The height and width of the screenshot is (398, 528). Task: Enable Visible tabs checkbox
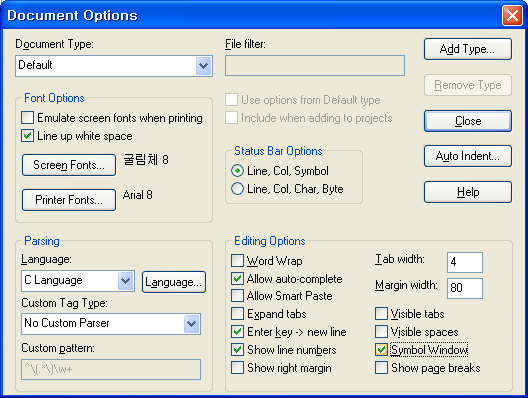click(x=381, y=314)
